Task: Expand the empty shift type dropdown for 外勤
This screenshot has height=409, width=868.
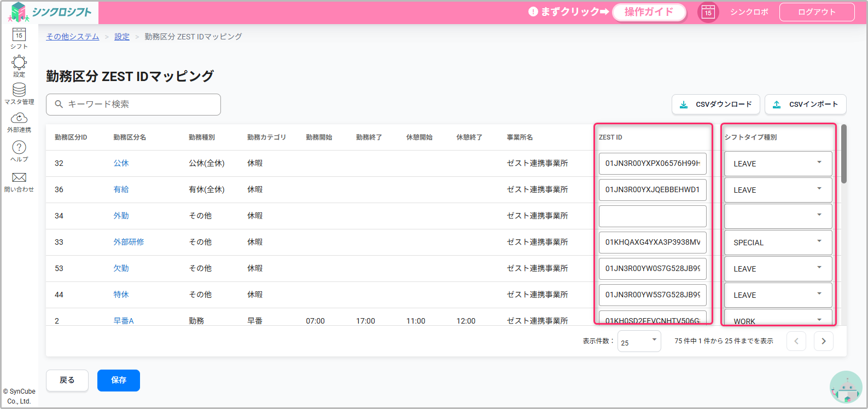Action: [x=778, y=216]
